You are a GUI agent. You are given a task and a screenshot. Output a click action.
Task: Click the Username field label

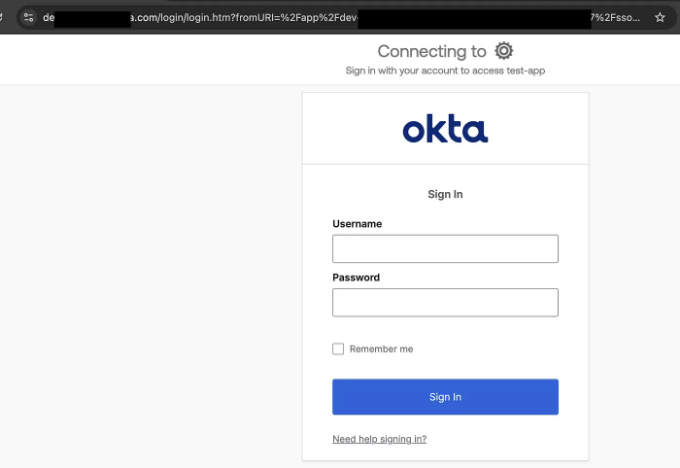coord(357,224)
